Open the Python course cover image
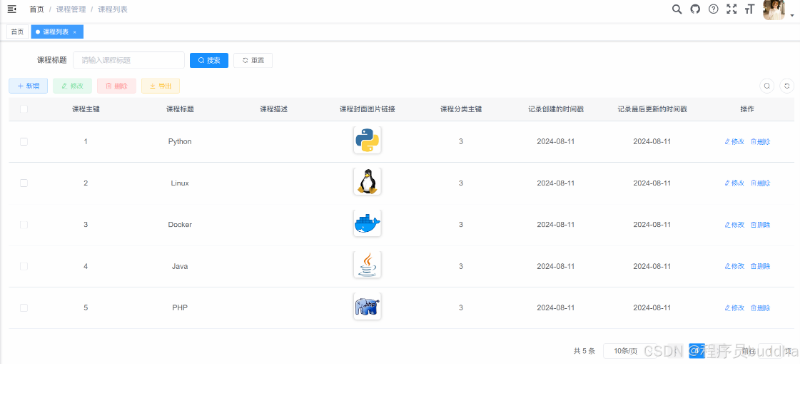 tap(367, 140)
